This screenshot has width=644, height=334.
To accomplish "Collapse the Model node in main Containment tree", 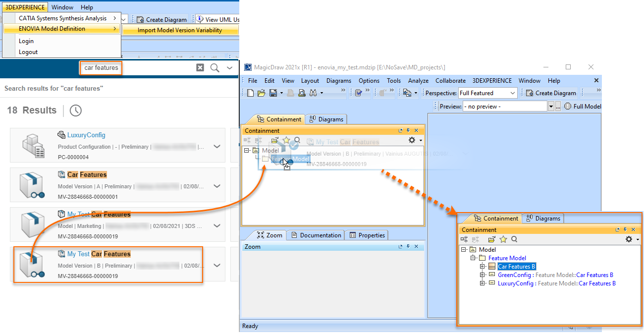I will [247, 150].
